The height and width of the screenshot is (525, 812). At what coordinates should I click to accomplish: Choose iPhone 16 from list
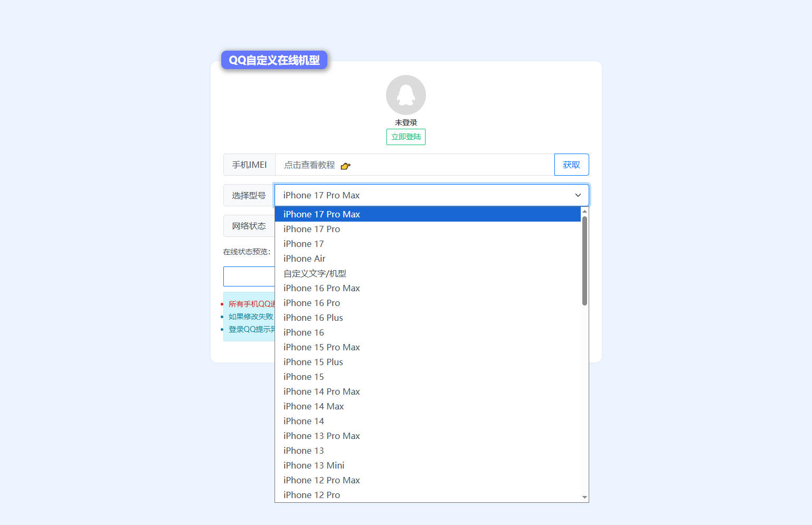(x=428, y=332)
